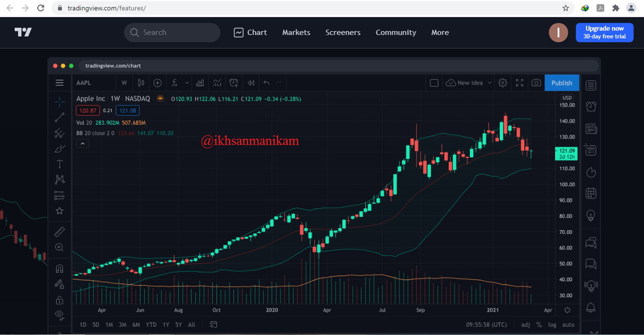Open the hamburger menu in chart window
The image size is (644, 335).
click(60, 83)
